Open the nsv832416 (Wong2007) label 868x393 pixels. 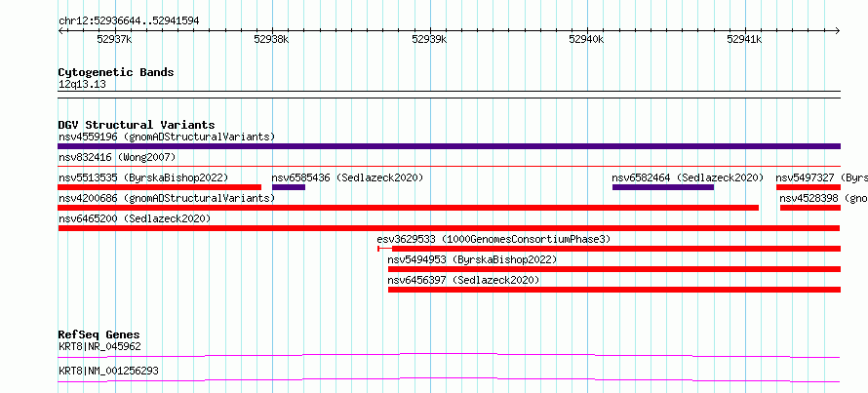point(117,157)
